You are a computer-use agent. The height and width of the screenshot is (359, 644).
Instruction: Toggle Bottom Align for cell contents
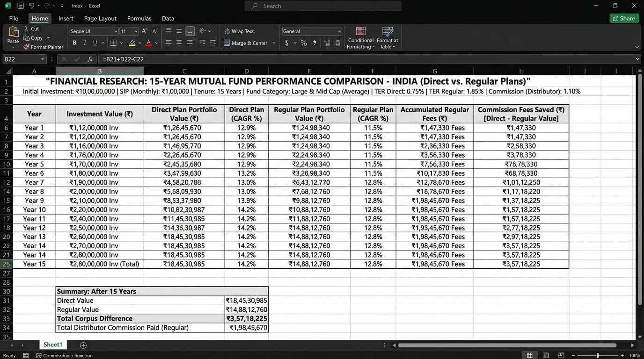190,31
